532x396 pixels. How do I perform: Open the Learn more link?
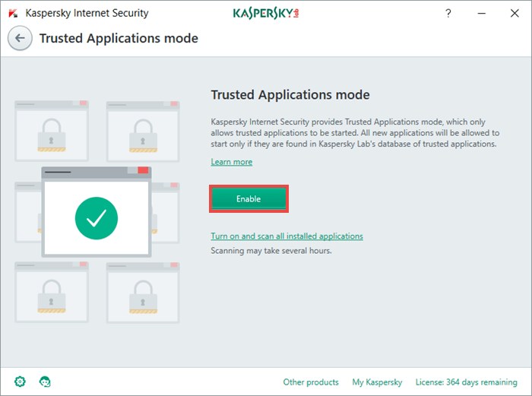click(x=231, y=162)
